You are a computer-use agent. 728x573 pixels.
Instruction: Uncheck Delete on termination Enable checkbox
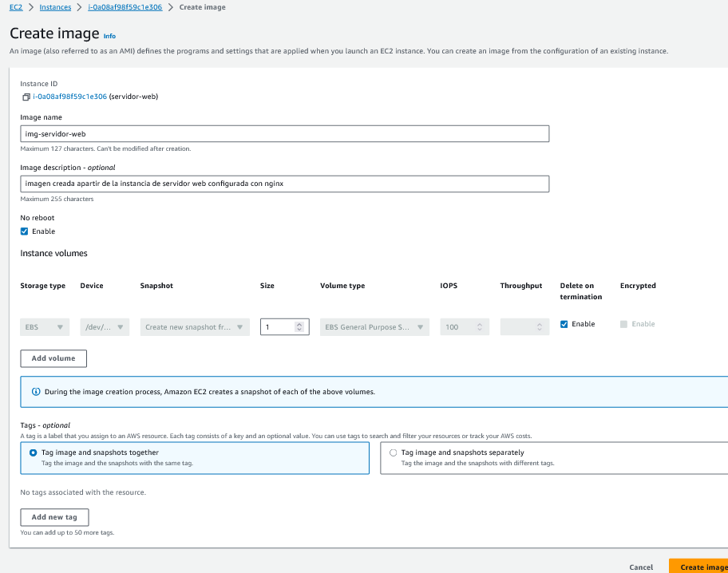[x=564, y=324]
